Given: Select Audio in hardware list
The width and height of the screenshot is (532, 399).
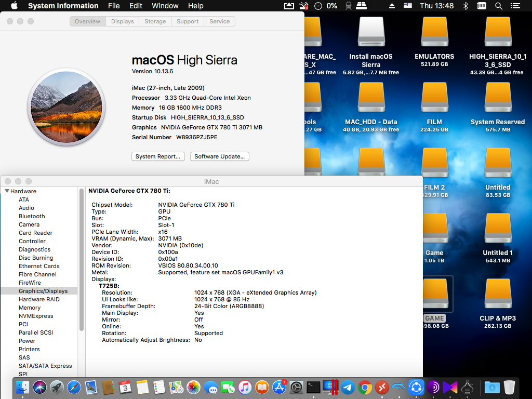Looking at the screenshot, I should tap(26, 208).
